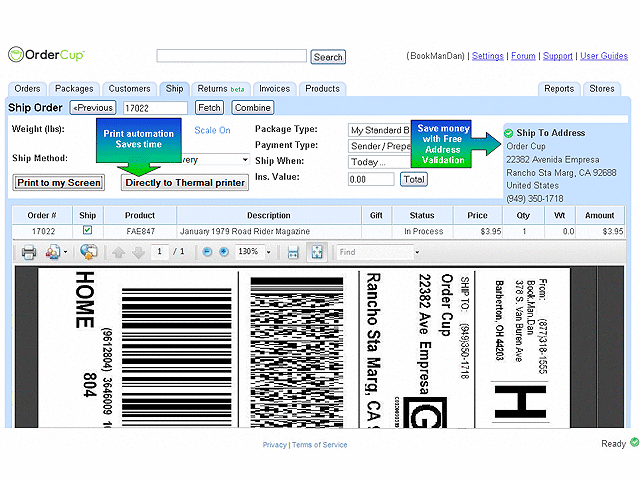Open the Terms of Service footer link

pyautogui.click(x=320, y=445)
